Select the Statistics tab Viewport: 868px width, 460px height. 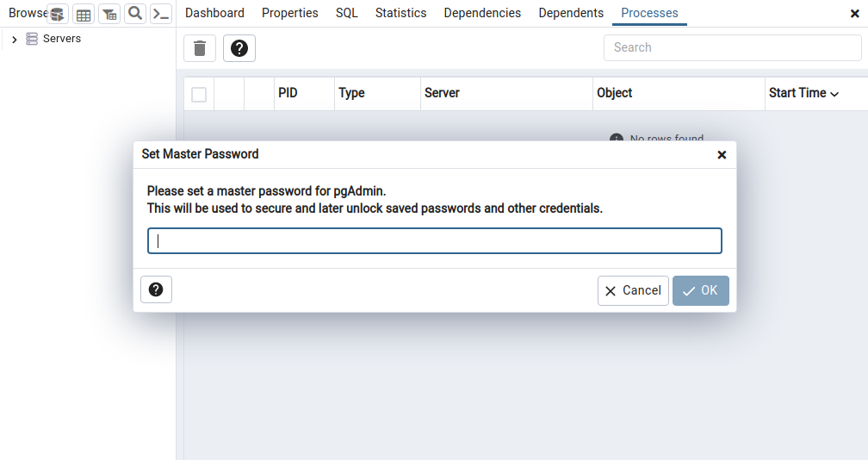point(400,13)
